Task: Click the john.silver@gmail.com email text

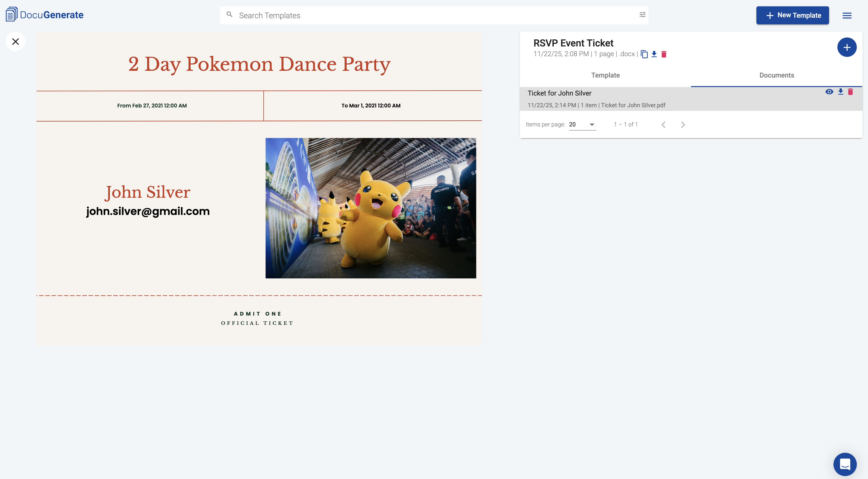Action: (x=148, y=211)
